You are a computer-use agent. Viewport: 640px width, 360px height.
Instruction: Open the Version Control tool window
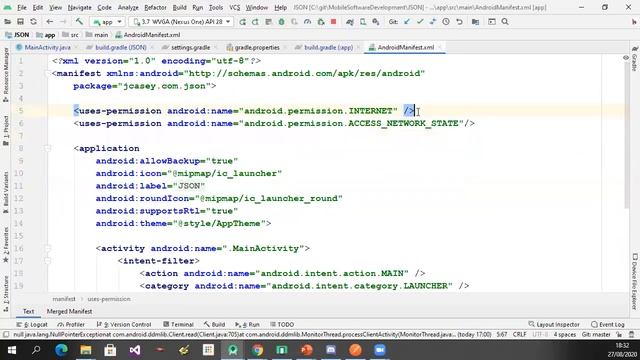pos(124,324)
